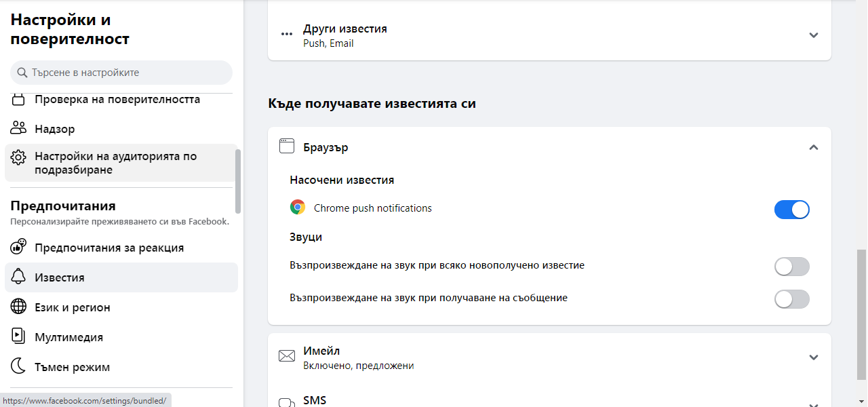Disable Chrome push notifications toggle
Screen dimensions: 868x407
click(791, 210)
